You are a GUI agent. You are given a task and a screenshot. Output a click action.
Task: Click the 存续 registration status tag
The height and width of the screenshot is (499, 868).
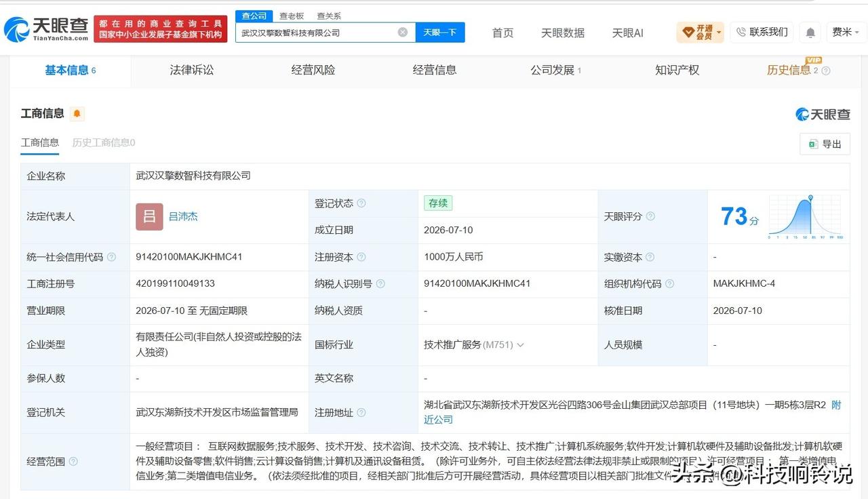click(x=438, y=203)
